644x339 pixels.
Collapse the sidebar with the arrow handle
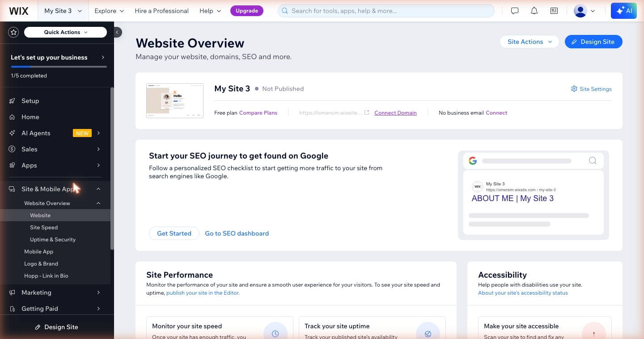117,32
